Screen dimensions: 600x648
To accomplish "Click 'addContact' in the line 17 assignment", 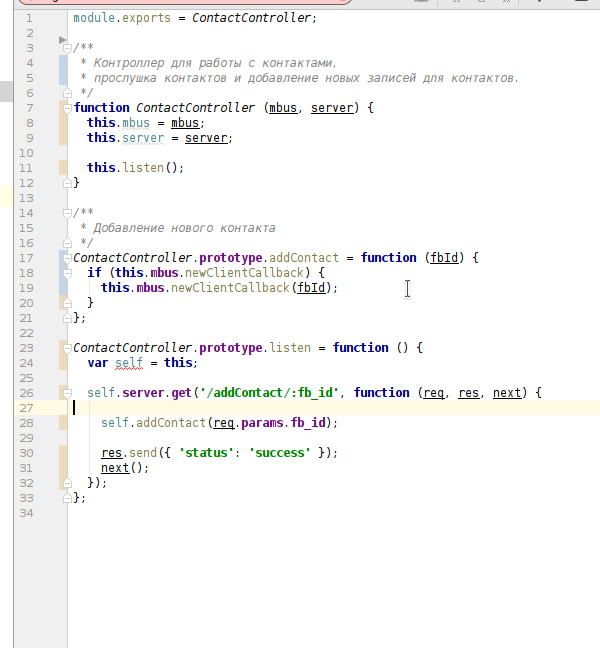I will (304, 258).
